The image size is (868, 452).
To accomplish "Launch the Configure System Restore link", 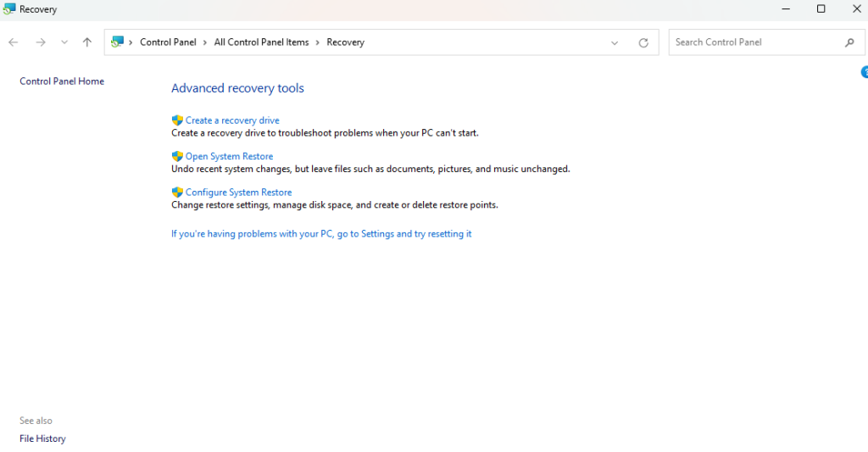I will (x=238, y=193).
